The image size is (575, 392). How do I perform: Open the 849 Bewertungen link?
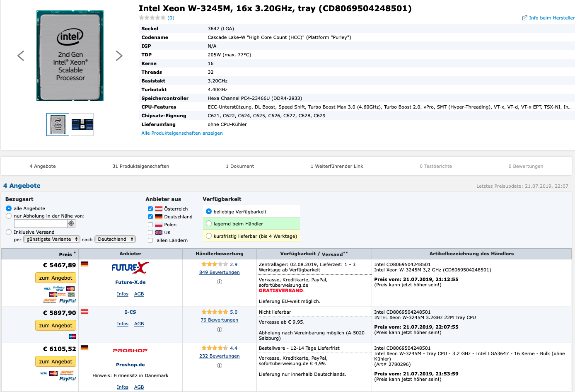pyautogui.click(x=220, y=272)
